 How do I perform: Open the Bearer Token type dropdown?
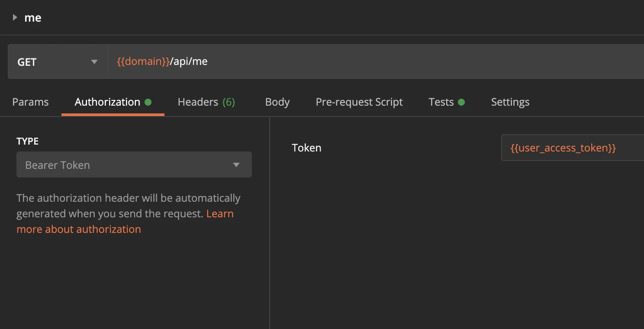[x=134, y=164]
